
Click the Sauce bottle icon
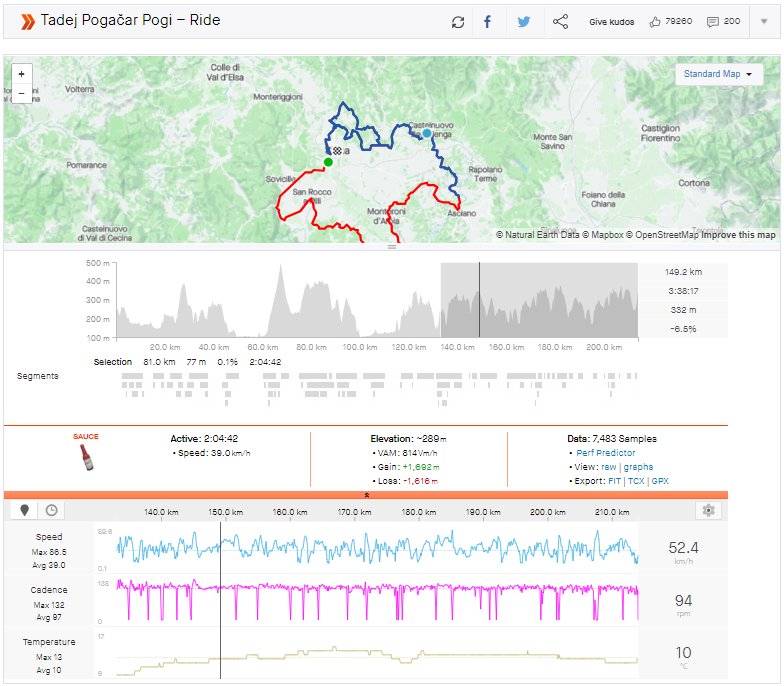click(x=86, y=457)
